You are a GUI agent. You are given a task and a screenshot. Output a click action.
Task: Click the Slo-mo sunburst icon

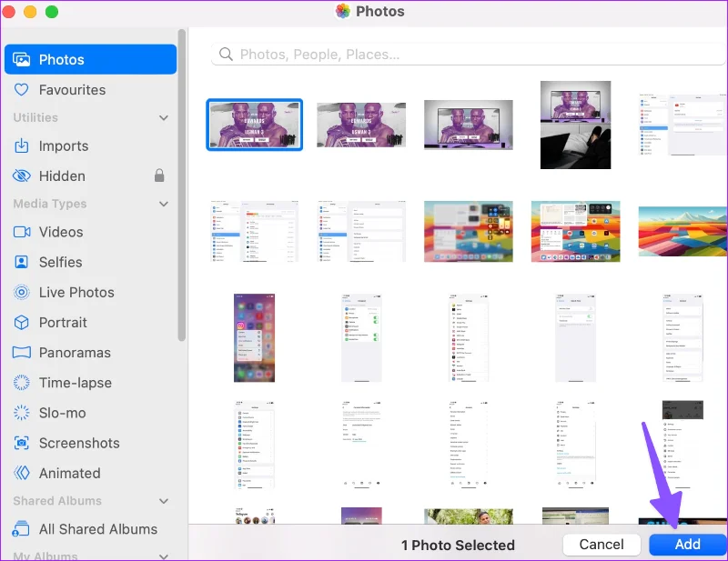[x=21, y=413]
